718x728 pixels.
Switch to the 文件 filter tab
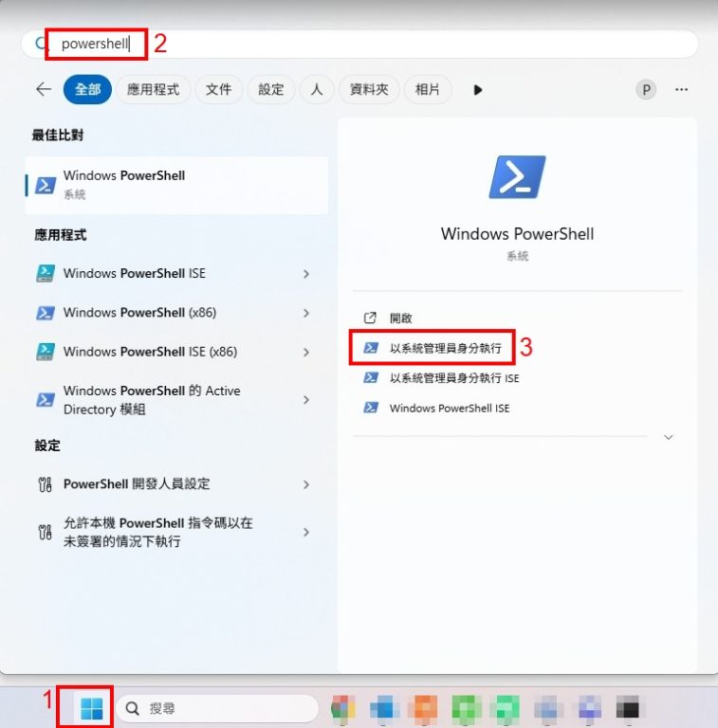click(x=218, y=89)
